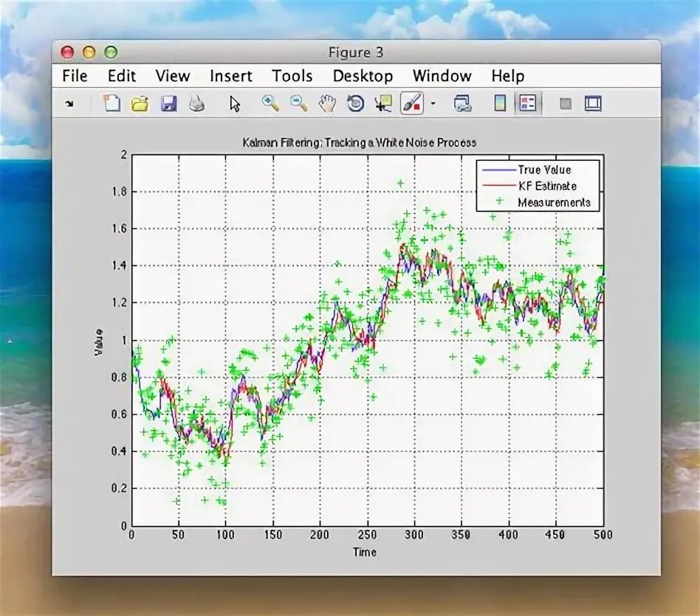Select the Zoom Out magnifier tool

tap(298, 103)
